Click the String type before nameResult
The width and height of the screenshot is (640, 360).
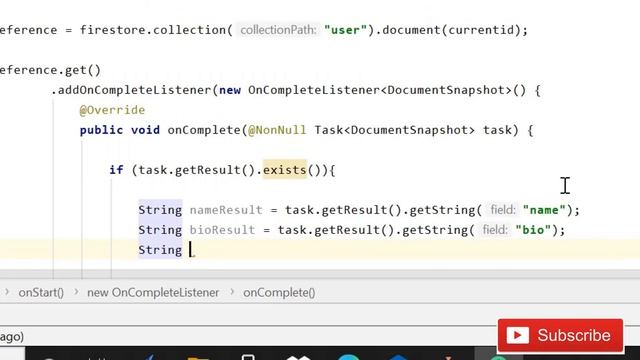[160, 210]
